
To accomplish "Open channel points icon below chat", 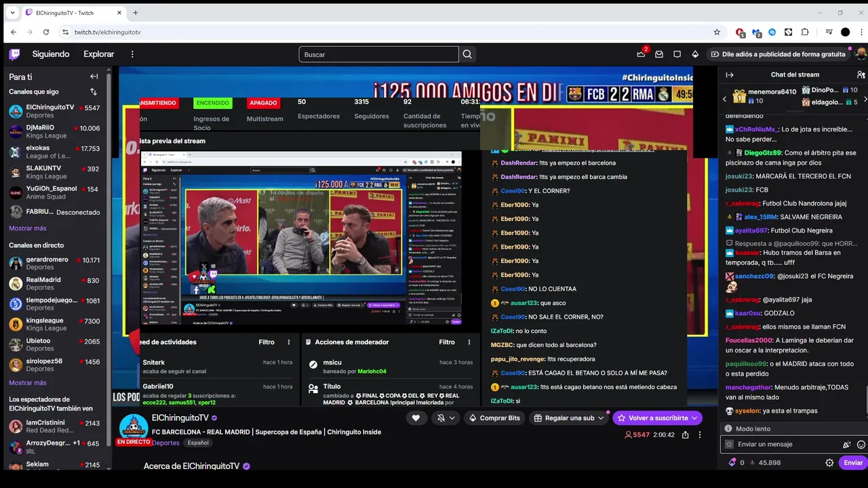I will click(x=732, y=463).
